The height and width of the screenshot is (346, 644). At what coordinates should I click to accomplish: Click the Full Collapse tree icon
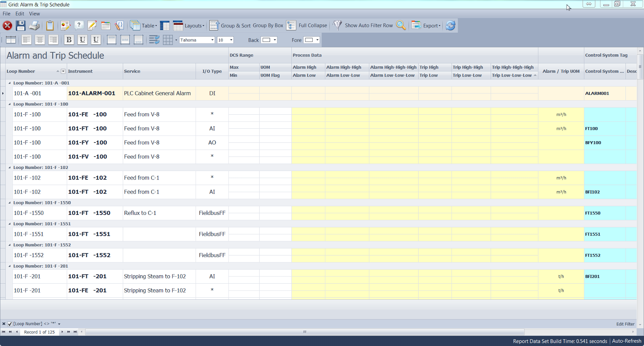(x=291, y=25)
